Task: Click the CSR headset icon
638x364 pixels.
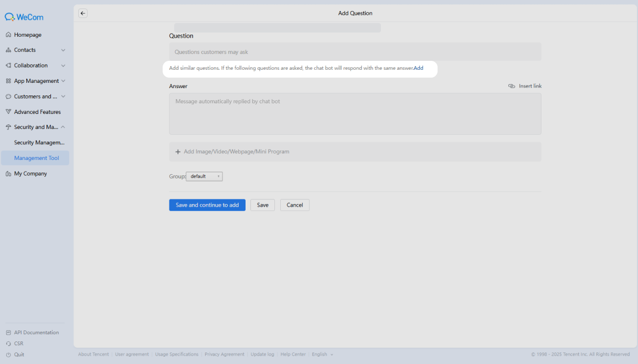Action: (x=8, y=344)
